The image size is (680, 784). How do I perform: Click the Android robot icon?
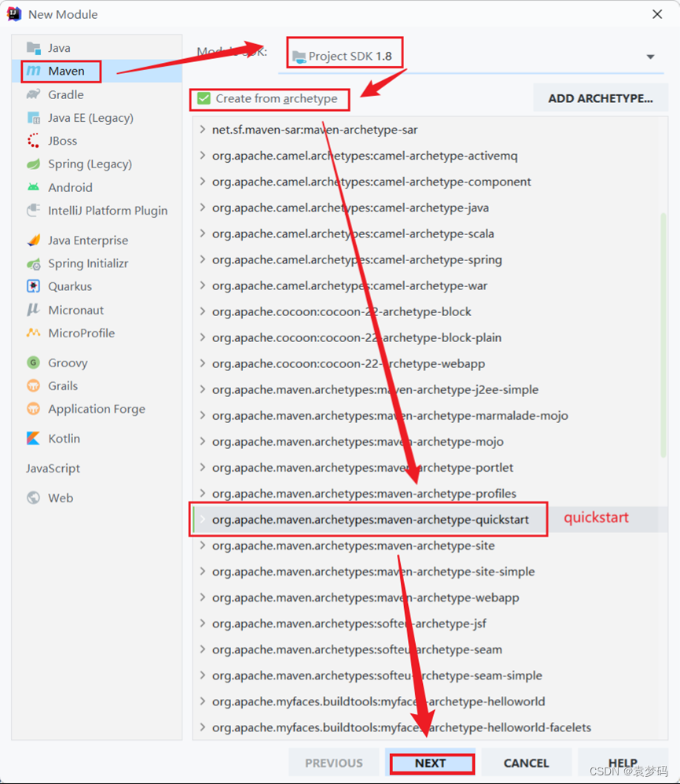[34, 187]
